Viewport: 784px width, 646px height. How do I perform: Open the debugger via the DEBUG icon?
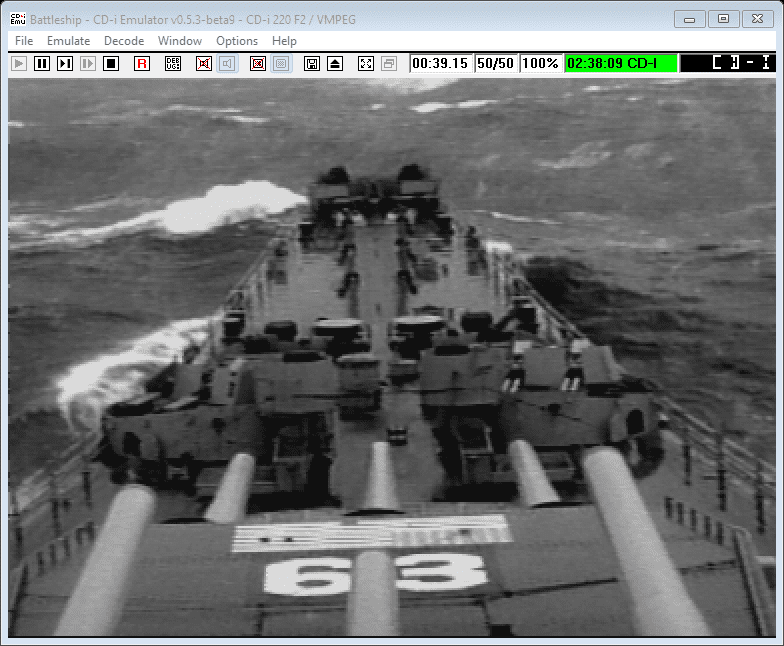coord(173,63)
